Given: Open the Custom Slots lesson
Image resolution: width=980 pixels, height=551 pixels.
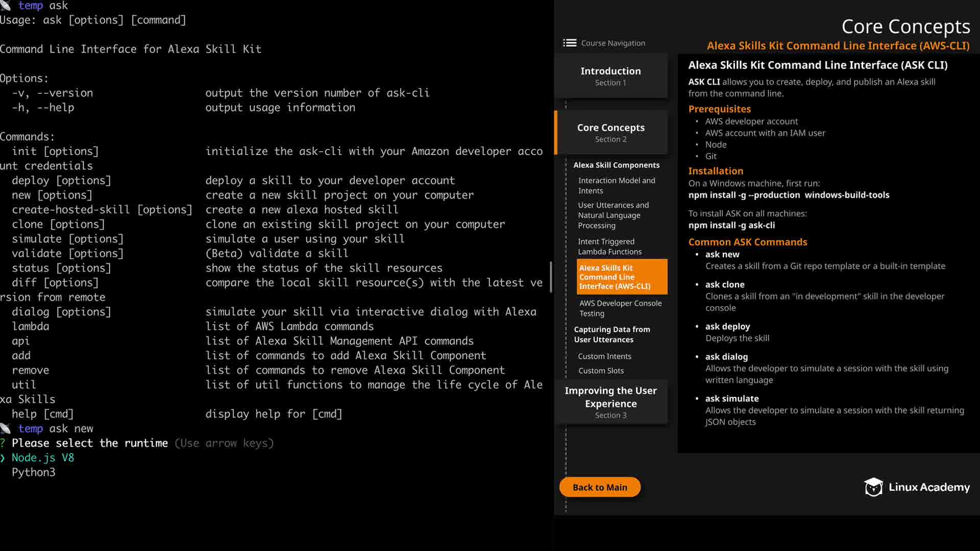Looking at the screenshot, I should (x=601, y=370).
